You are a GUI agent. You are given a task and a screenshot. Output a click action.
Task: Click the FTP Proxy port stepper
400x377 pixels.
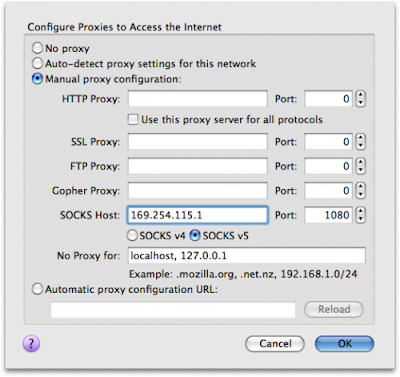click(360, 166)
